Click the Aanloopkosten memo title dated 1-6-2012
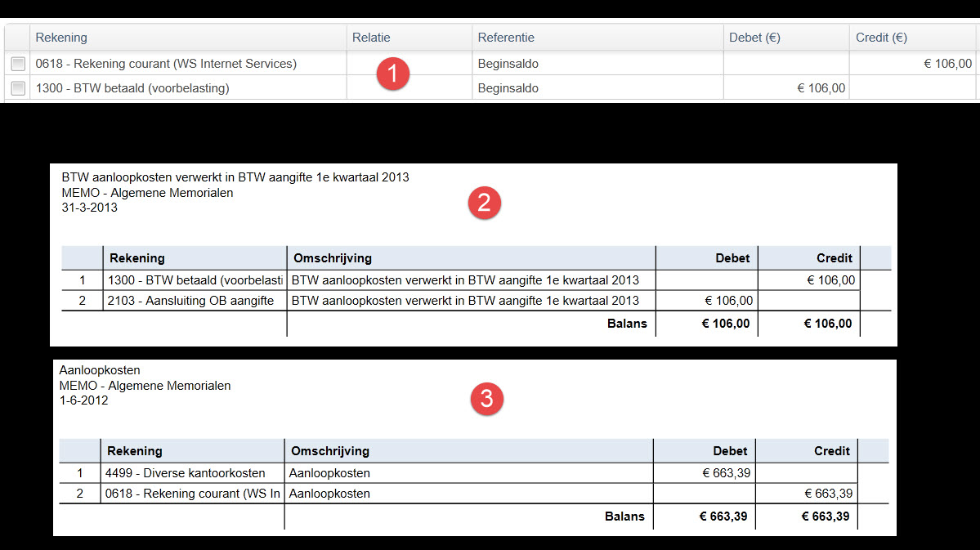The width and height of the screenshot is (980, 550). click(100, 370)
